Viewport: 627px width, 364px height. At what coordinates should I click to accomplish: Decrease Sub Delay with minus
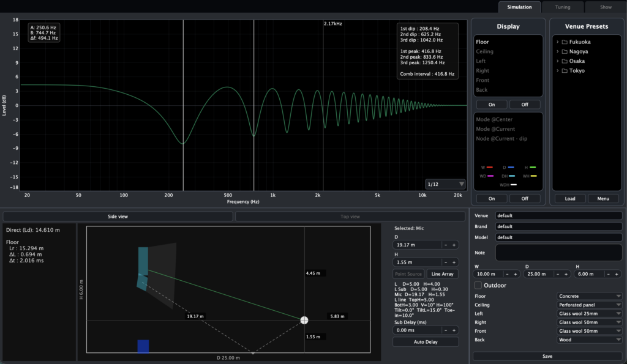point(446,330)
